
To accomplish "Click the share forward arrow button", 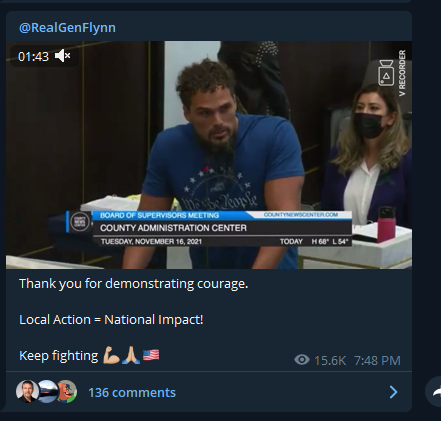I will coord(435,392).
